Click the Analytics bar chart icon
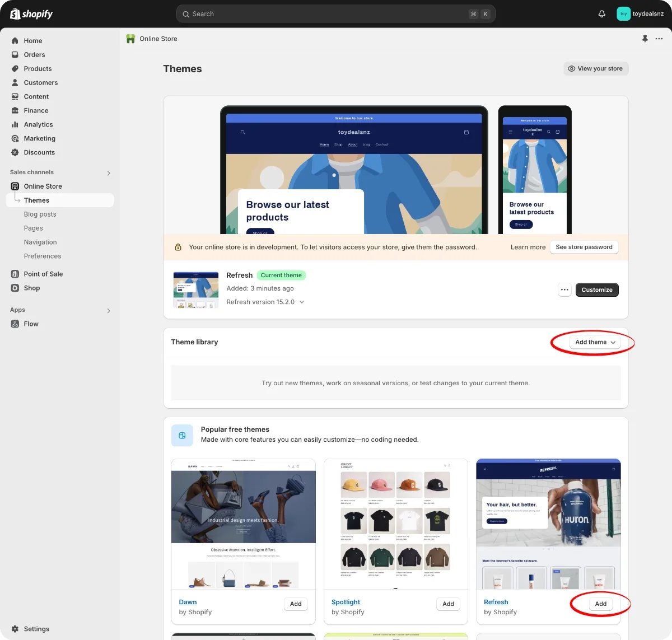672x640 pixels. pyautogui.click(x=15, y=125)
